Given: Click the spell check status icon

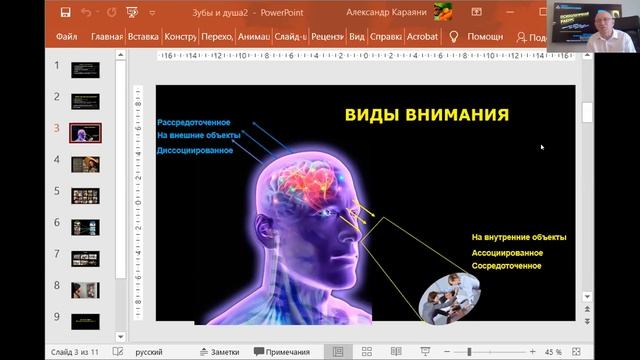Looking at the screenshot, I should (118, 351).
